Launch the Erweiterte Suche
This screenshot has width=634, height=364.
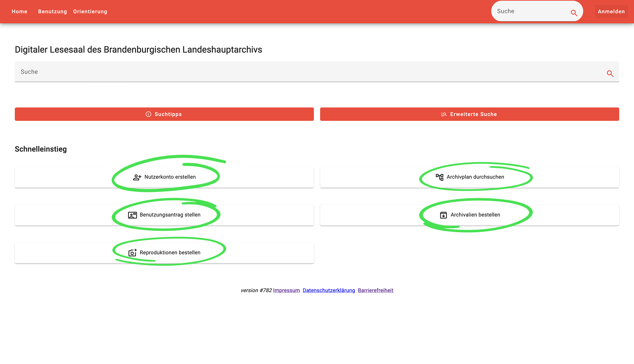[x=469, y=114]
